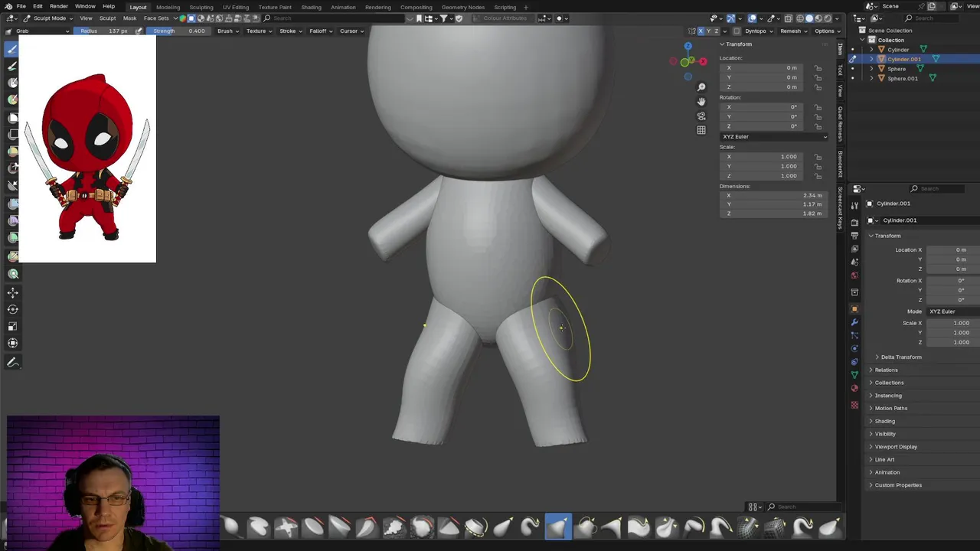980x551 pixels.
Task: Select the Scale tool in left toolbar
Action: point(12,326)
